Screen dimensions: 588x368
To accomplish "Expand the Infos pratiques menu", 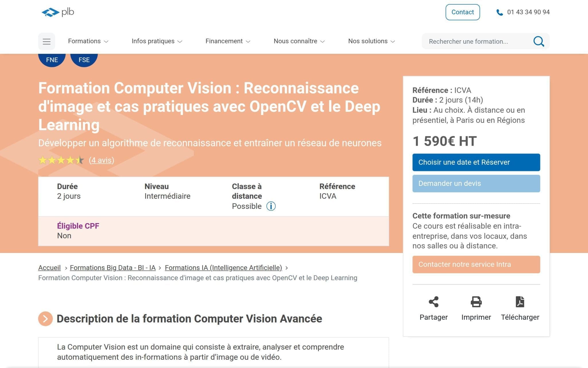I will click(x=157, y=41).
